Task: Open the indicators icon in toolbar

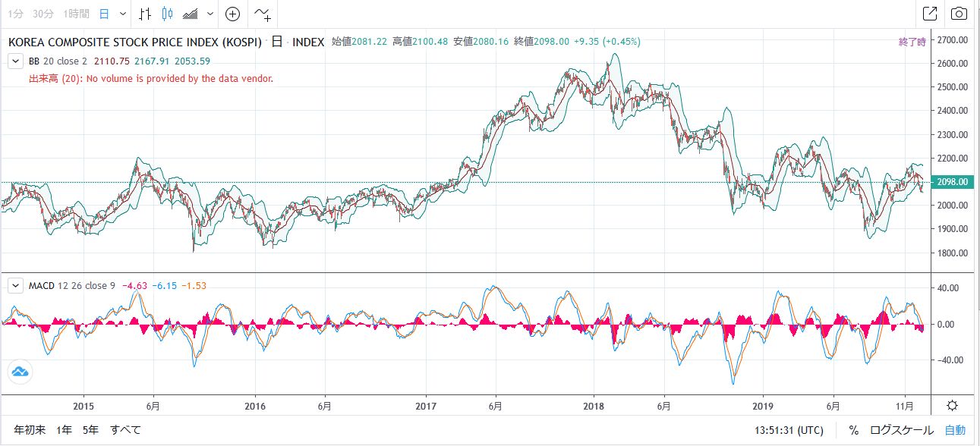Action: 263,14
